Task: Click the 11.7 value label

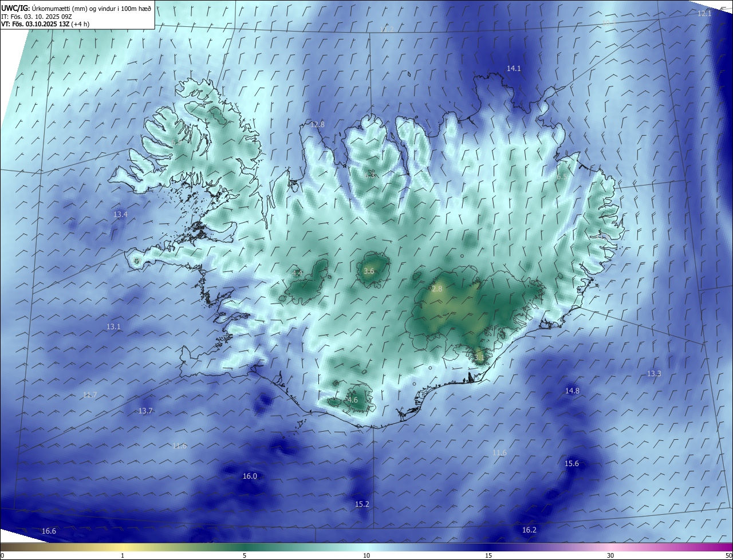Action: coord(90,395)
